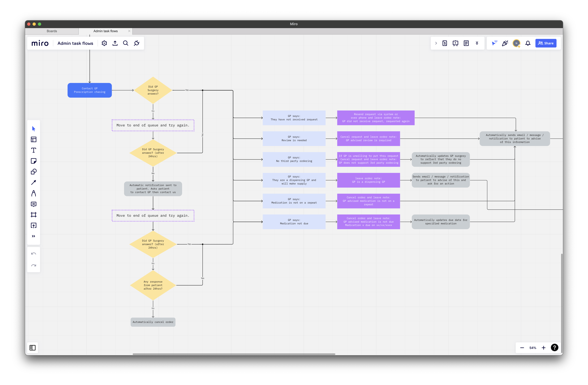Open the help question mark

(555, 348)
